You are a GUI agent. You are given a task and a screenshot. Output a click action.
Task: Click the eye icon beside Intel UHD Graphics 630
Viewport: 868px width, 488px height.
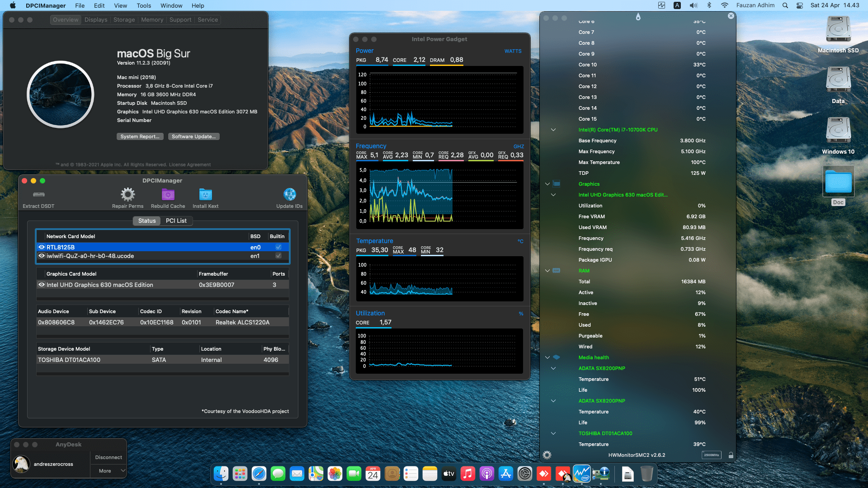(x=42, y=285)
